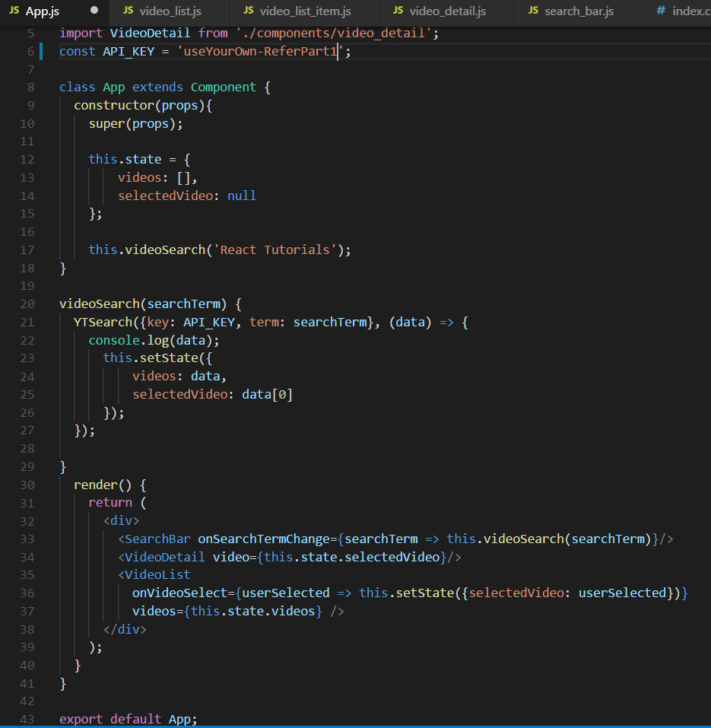The image size is (711, 728).
Task: Switch to the video_detail.js tab
Action: coord(446,11)
